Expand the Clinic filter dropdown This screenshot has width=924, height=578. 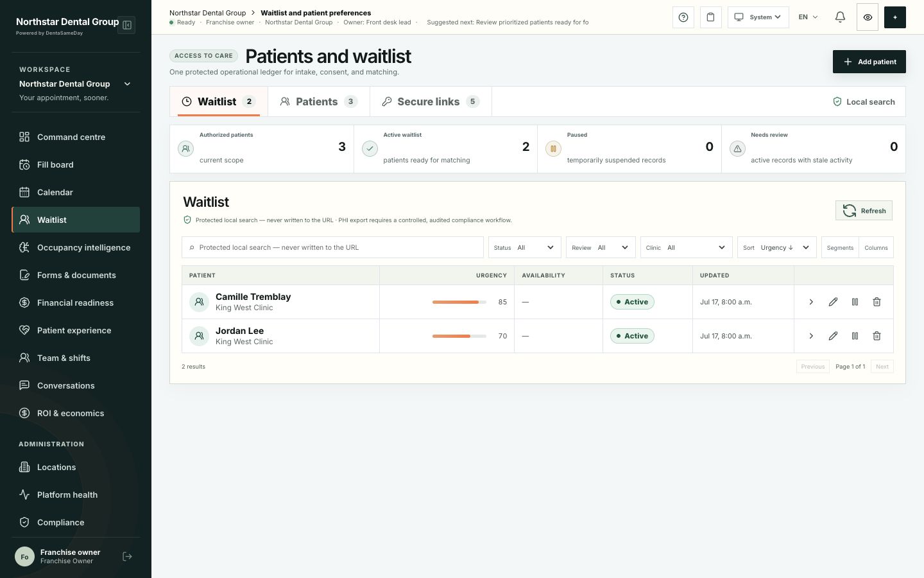[687, 248]
